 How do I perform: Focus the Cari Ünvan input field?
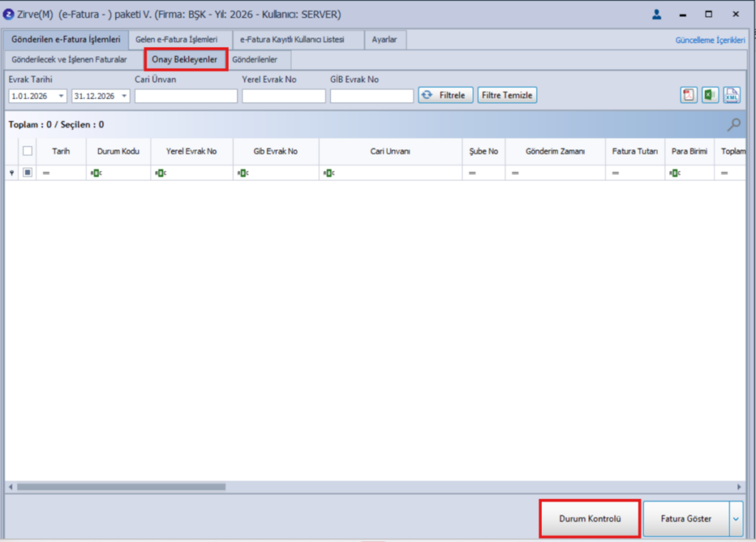[x=186, y=96]
